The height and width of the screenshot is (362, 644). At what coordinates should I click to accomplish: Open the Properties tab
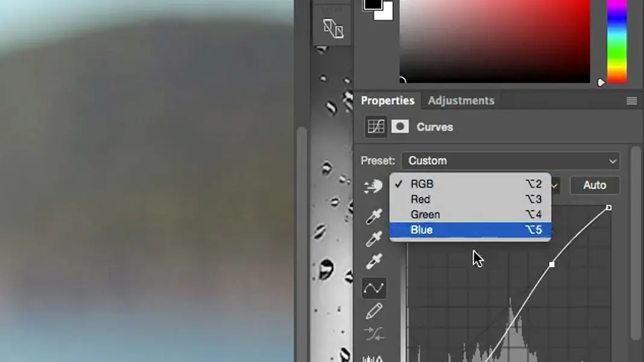[x=387, y=101]
